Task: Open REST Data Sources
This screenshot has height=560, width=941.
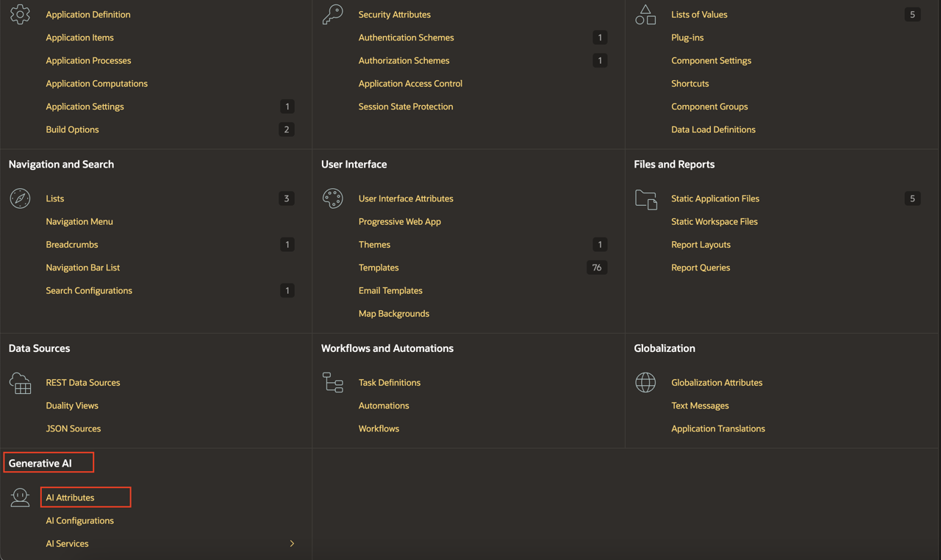Action: [x=82, y=382]
